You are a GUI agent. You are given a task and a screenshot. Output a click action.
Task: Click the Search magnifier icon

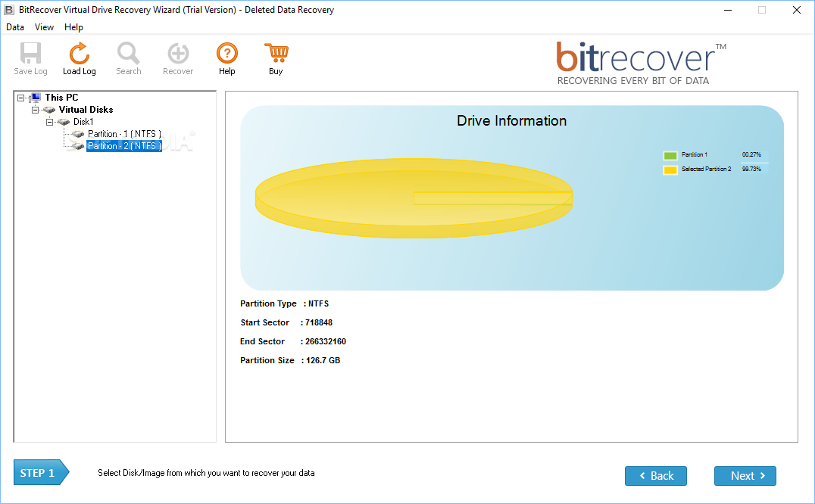128,53
